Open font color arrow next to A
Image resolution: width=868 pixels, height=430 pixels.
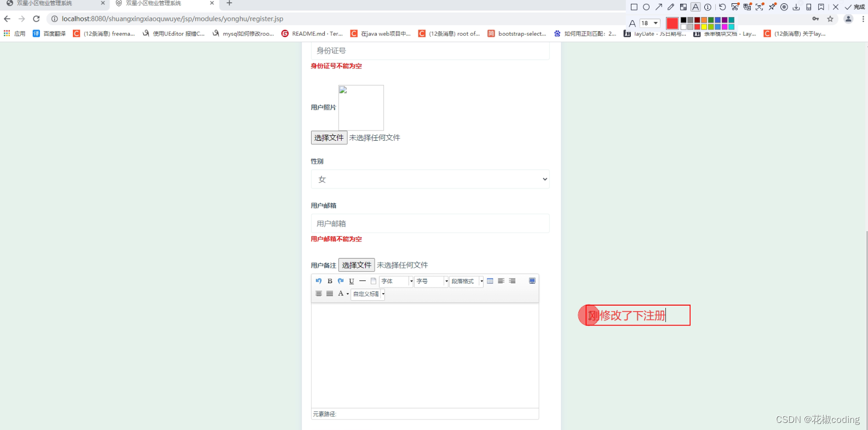(348, 294)
